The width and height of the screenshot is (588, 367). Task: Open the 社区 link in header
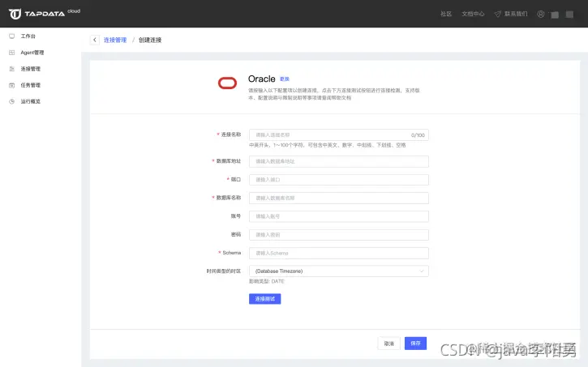click(x=446, y=14)
